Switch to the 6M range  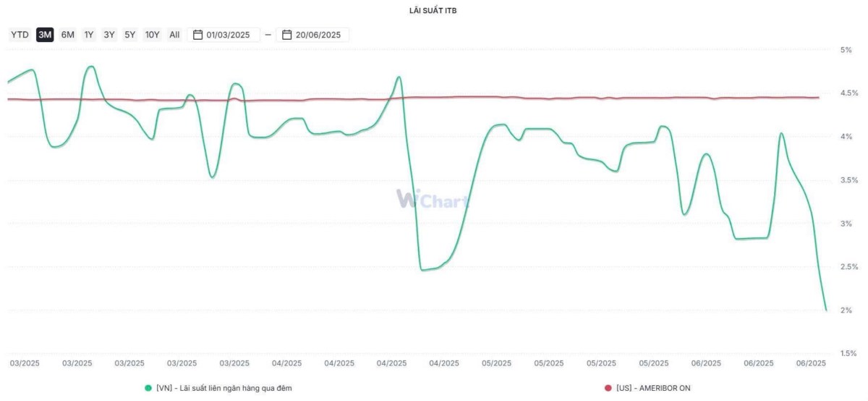pyautogui.click(x=67, y=35)
